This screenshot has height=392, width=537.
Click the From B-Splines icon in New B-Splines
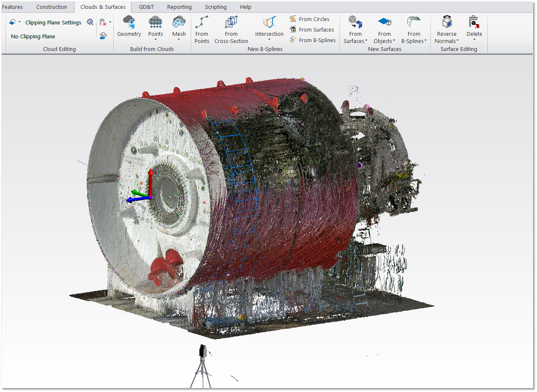(x=293, y=40)
